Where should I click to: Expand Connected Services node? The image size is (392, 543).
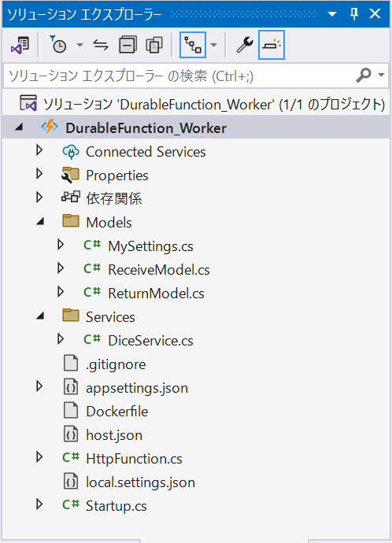pyautogui.click(x=39, y=150)
